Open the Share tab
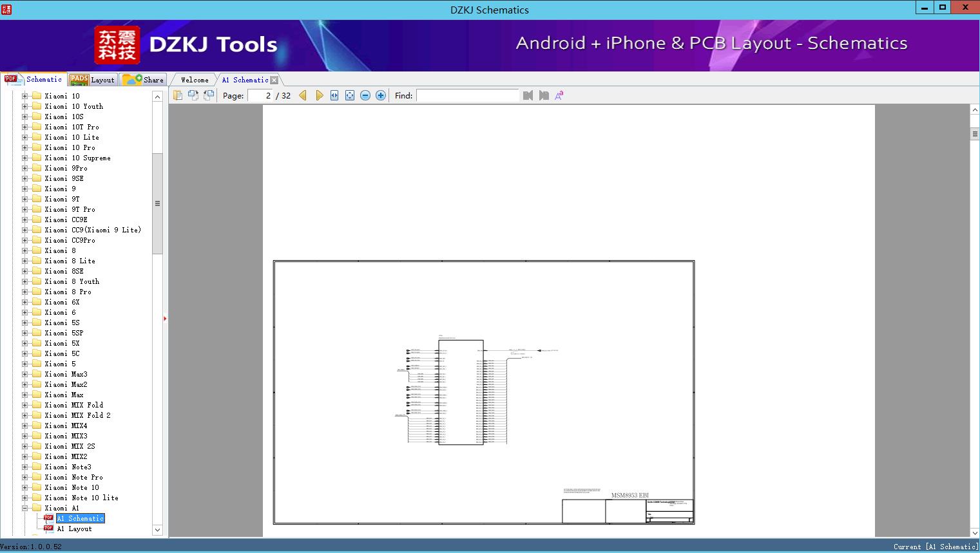Screen dimensions: 980x553 (x=143, y=80)
